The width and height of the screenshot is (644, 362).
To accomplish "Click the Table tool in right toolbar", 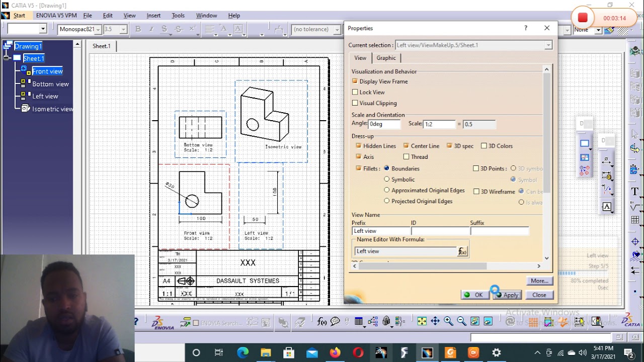I will tap(635, 220).
